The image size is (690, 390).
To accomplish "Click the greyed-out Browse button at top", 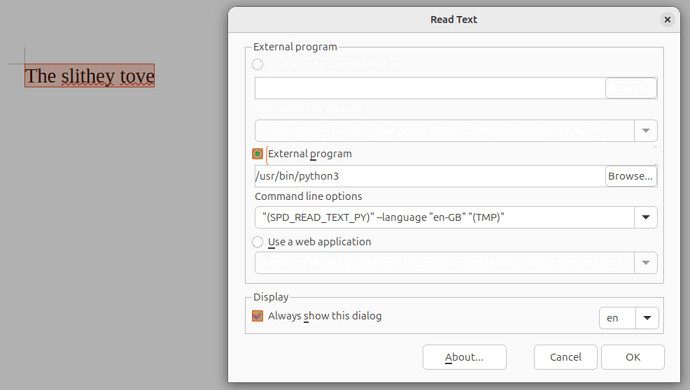I will [630, 88].
